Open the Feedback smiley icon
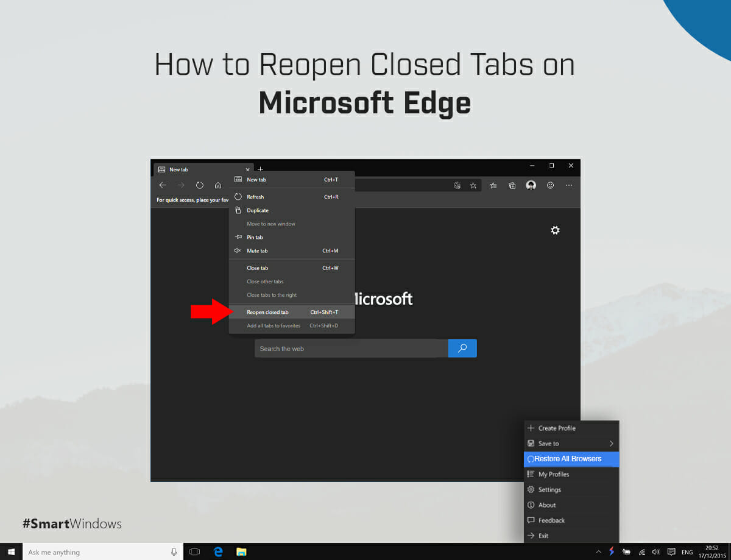731x560 pixels. (x=550, y=185)
